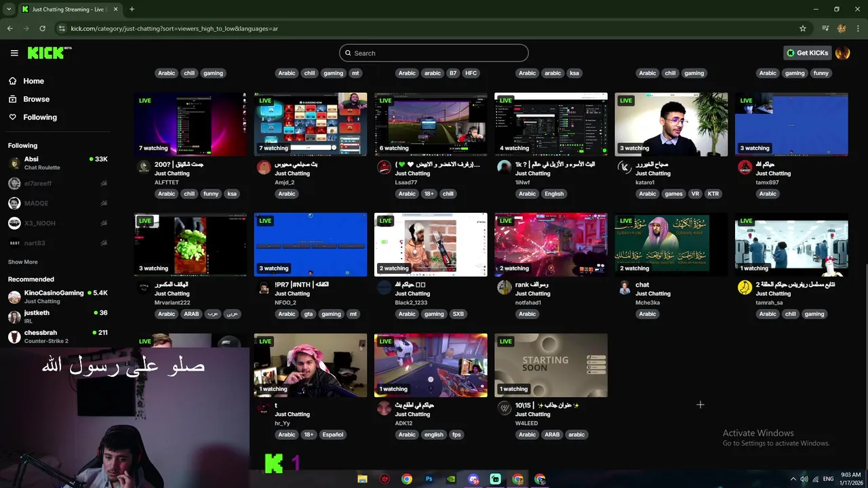Select the funny tag under ALFTTET
This screenshot has width=868, height=488.
211,194
